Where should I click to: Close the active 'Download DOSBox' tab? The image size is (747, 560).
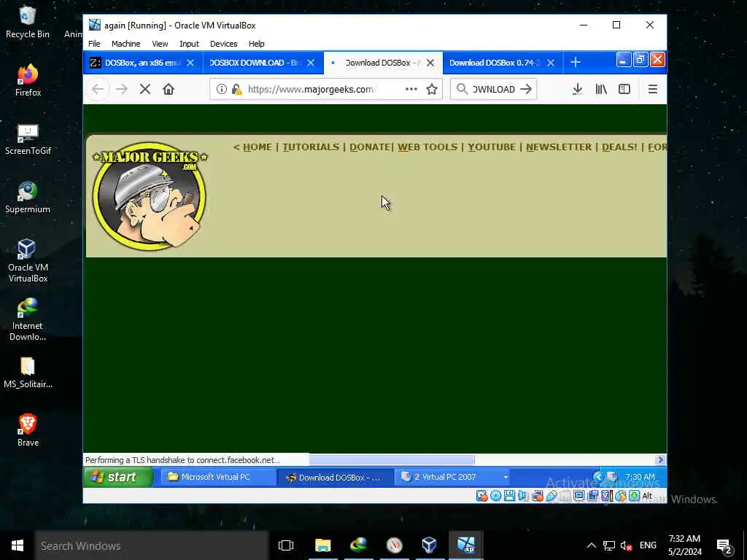(x=430, y=63)
